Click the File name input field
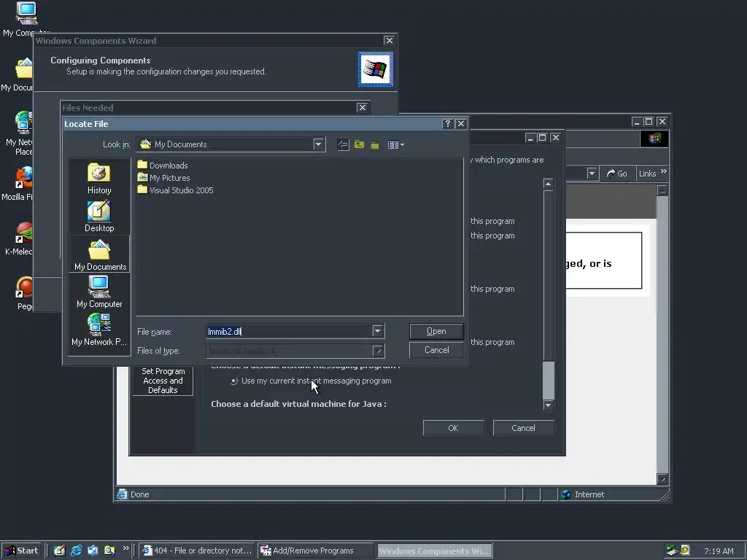This screenshot has width=747, height=560. tap(289, 331)
